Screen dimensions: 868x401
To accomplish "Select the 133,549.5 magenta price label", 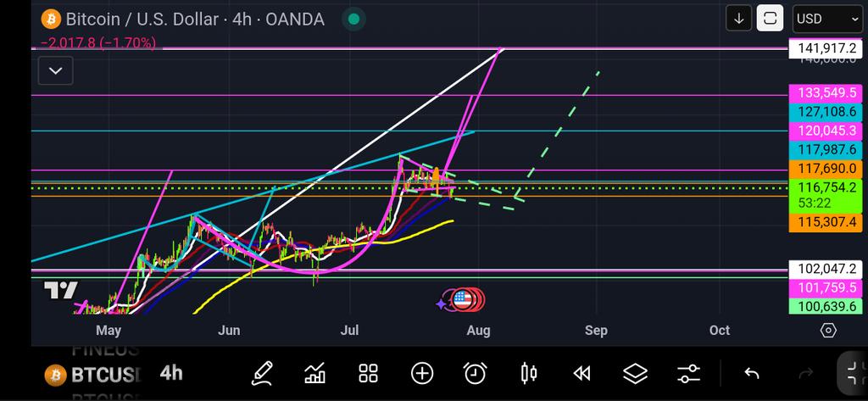I will point(826,93).
